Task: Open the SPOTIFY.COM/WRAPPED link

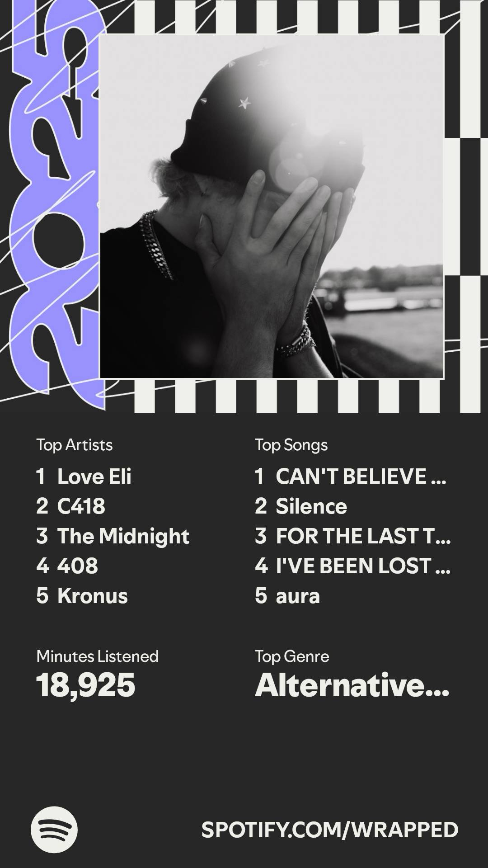Action: tap(330, 830)
